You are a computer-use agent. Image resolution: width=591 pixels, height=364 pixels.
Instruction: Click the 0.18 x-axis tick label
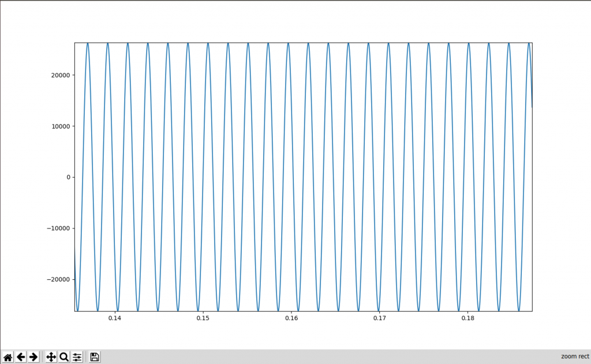pos(467,318)
